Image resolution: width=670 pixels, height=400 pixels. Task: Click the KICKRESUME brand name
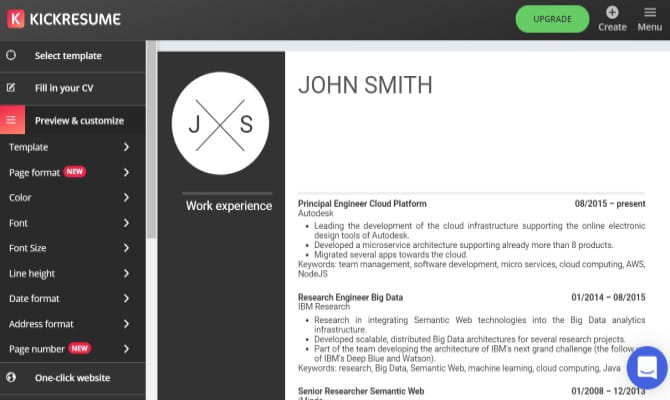pos(76,19)
